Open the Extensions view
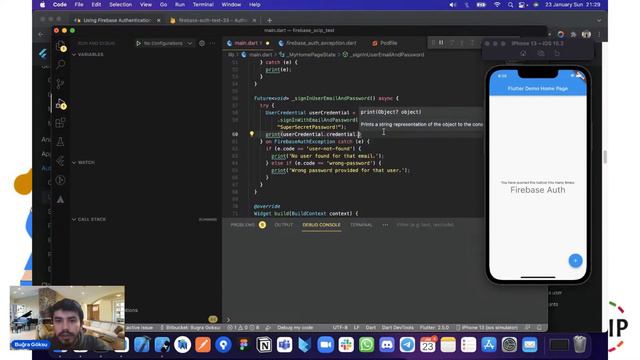 pyautogui.click(x=60, y=123)
